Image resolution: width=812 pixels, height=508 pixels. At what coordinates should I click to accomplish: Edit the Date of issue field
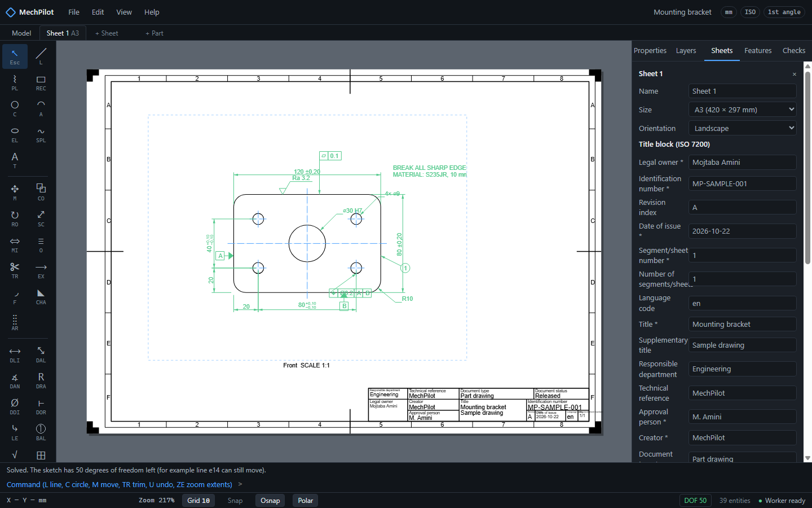[x=743, y=231]
